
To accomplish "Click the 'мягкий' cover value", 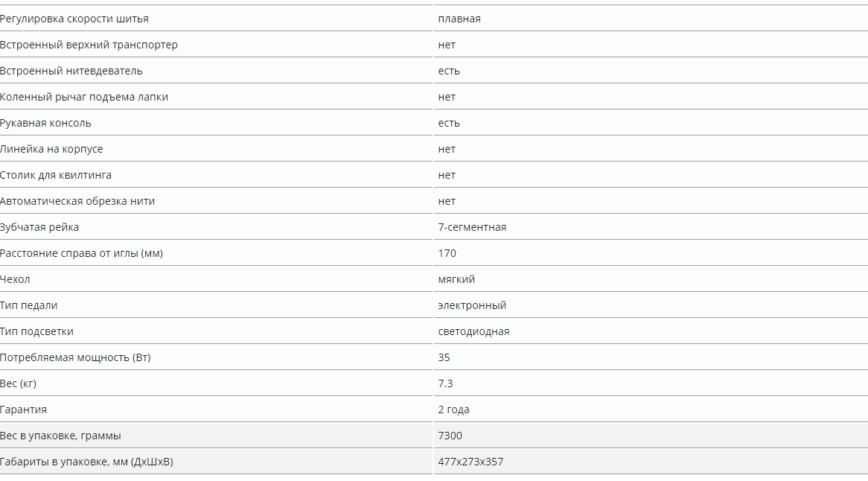I will pos(456,279).
